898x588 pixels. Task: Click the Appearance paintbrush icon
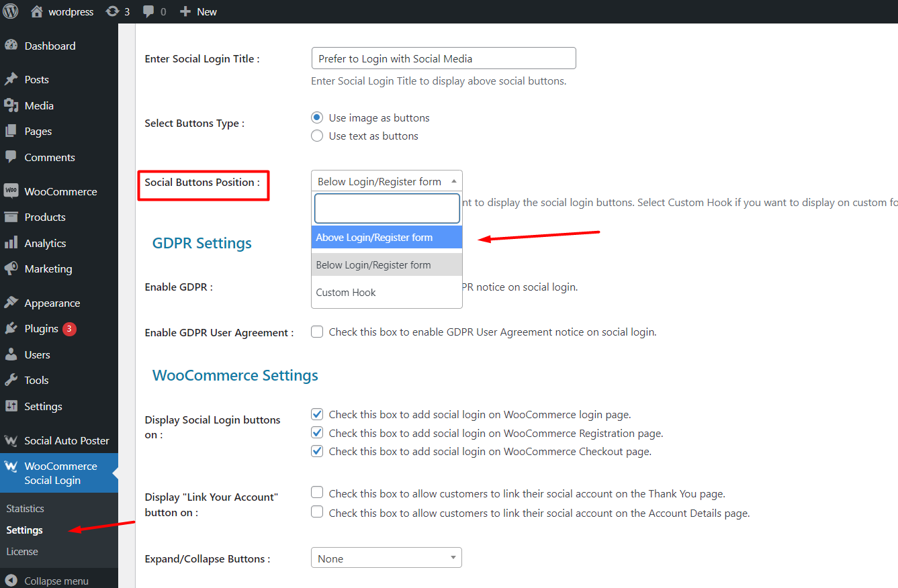tap(11, 303)
